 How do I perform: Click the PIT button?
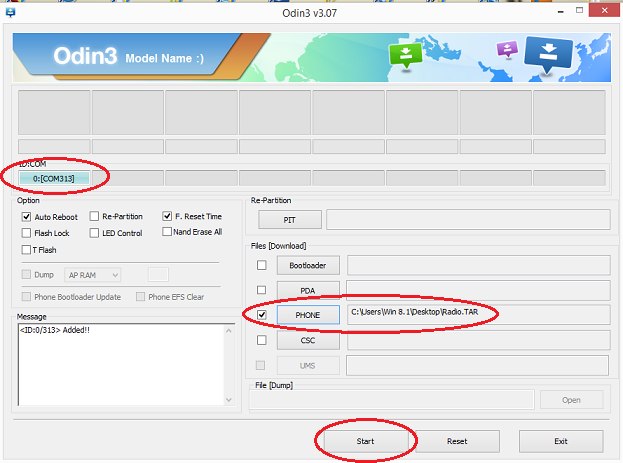click(x=290, y=220)
